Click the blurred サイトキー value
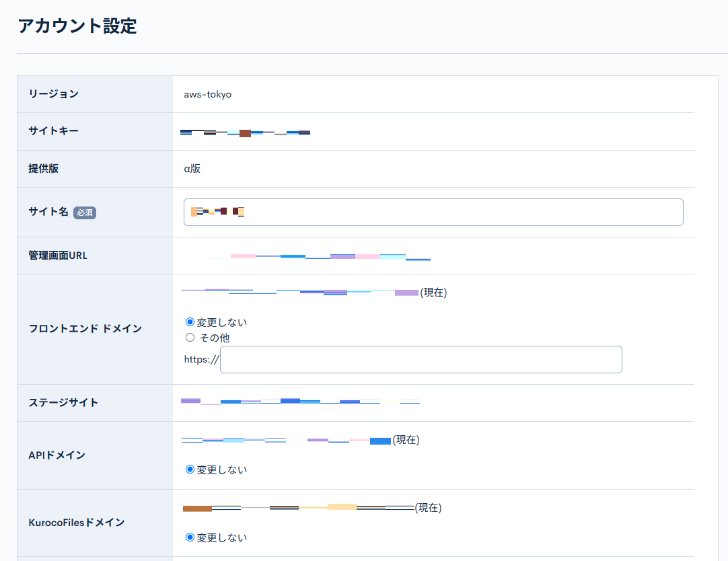This screenshot has height=561, width=728. (246, 132)
